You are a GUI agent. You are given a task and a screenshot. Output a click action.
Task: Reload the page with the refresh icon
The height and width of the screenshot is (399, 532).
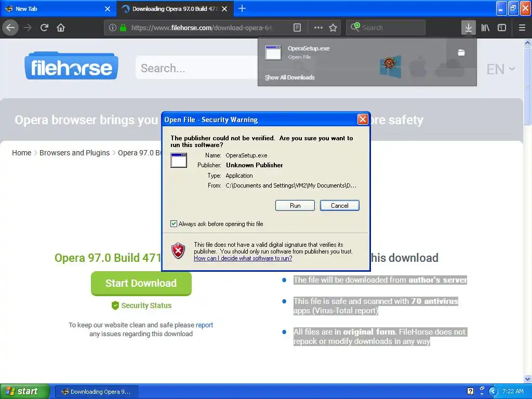pyautogui.click(x=44, y=28)
